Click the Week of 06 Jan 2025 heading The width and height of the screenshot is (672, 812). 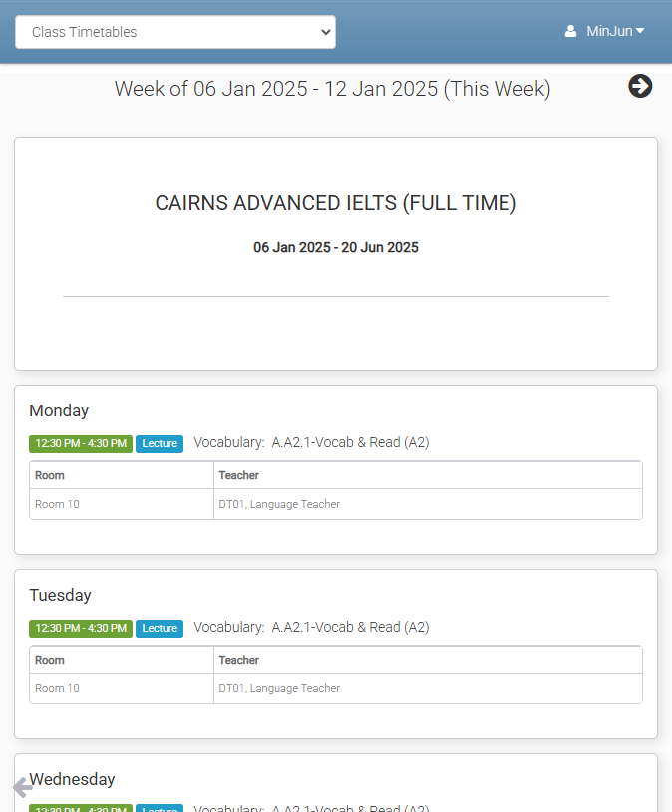[x=332, y=89]
